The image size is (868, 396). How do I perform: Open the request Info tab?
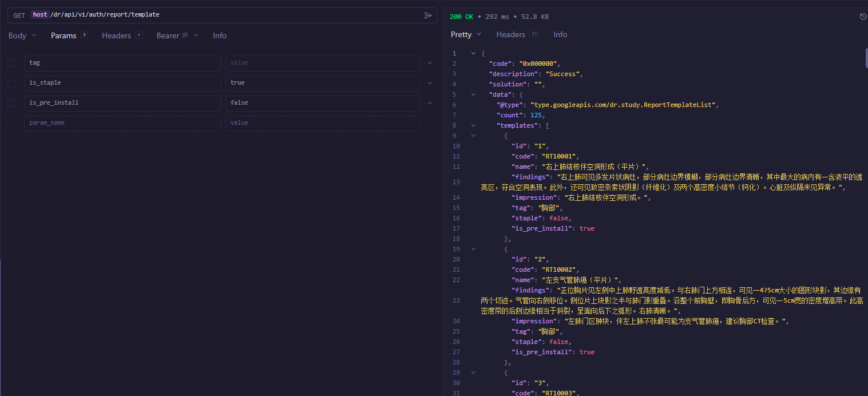tap(220, 35)
